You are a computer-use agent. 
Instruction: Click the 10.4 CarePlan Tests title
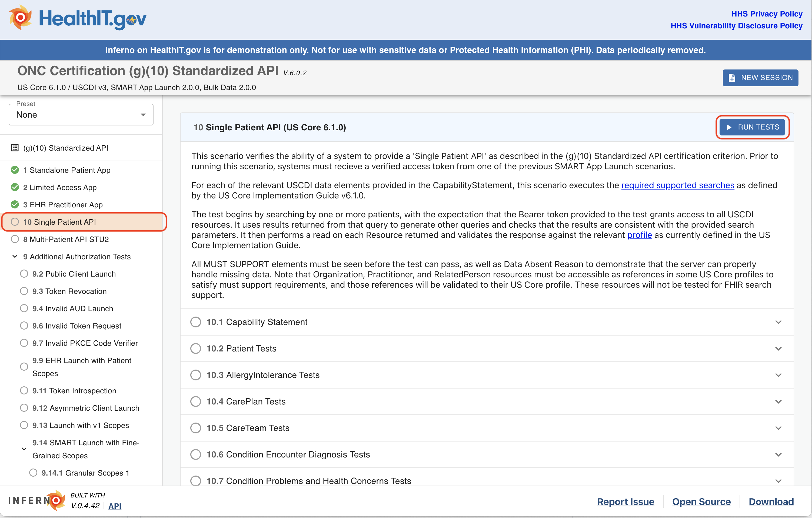coord(246,401)
